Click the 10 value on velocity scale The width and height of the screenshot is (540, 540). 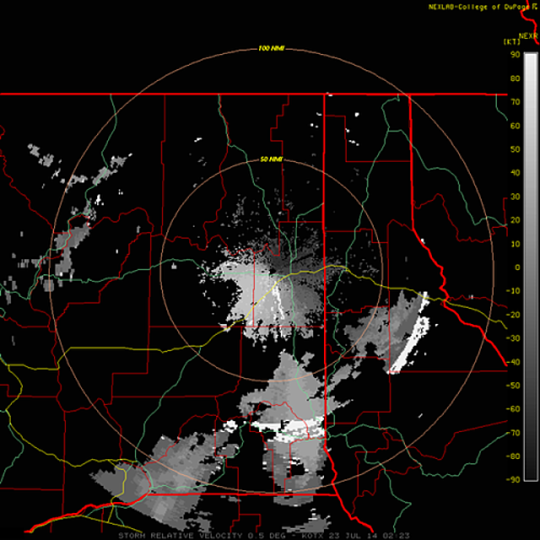516,244
